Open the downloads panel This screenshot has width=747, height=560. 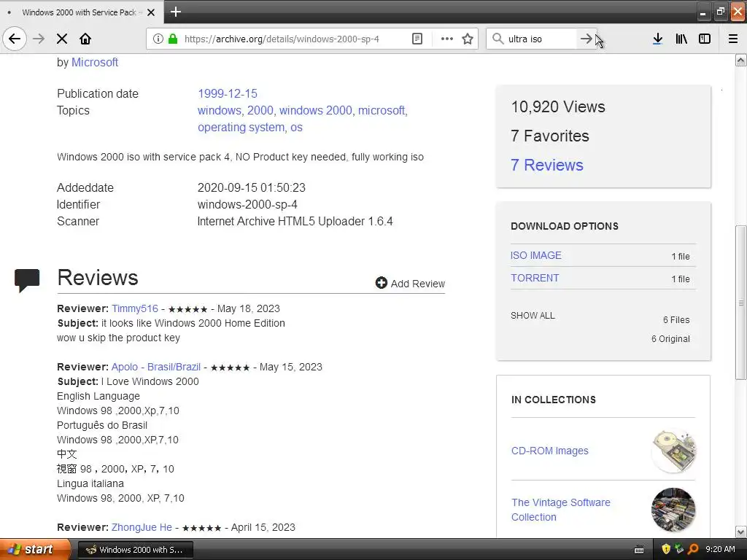point(657,39)
